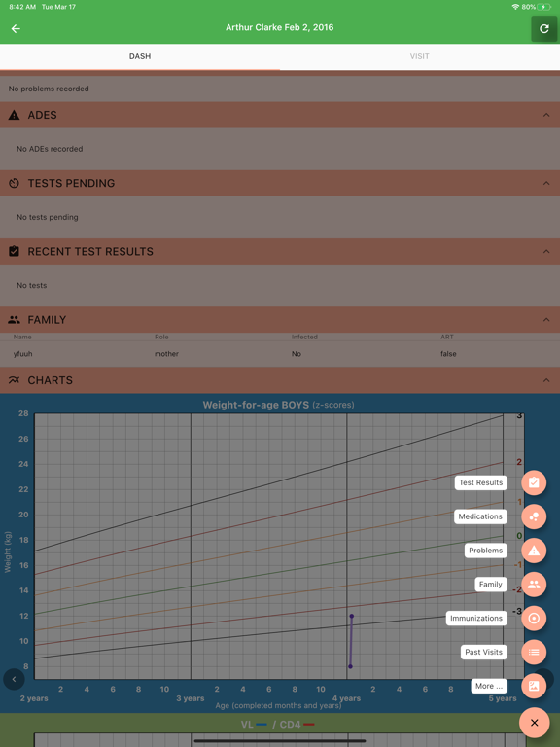Collapse the ADES section
The height and width of the screenshot is (747, 560).
pos(546,115)
